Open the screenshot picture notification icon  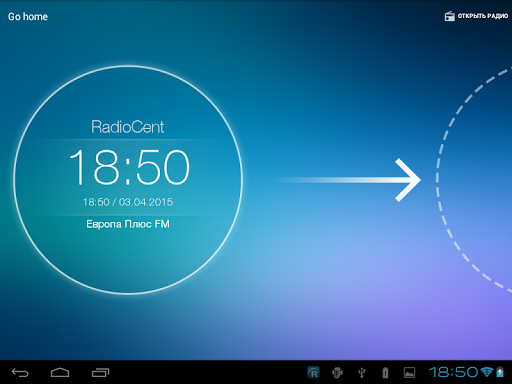click(x=409, y=373)
